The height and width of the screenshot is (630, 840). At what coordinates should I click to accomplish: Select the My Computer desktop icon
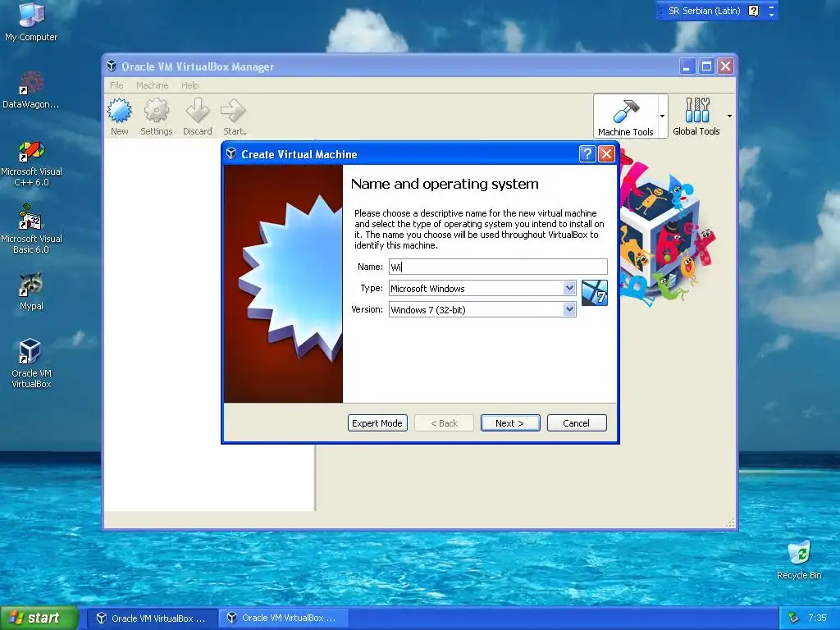click(x=31, y=22)
